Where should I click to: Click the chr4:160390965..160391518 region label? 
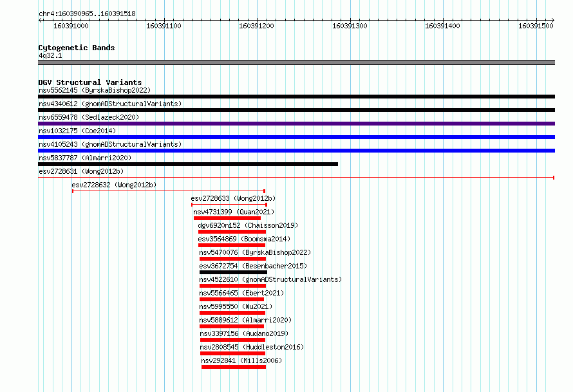click(x=87, y=14)
